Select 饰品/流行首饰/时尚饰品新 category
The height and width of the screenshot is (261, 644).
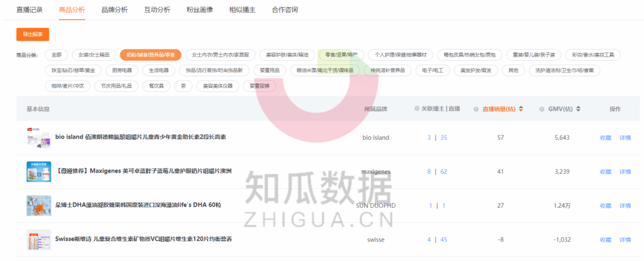coord(214,70)
